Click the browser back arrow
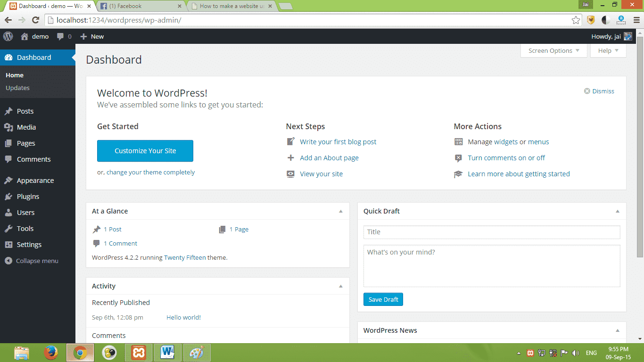This screenshot has width=644, height=362. (x=8, y=20)
